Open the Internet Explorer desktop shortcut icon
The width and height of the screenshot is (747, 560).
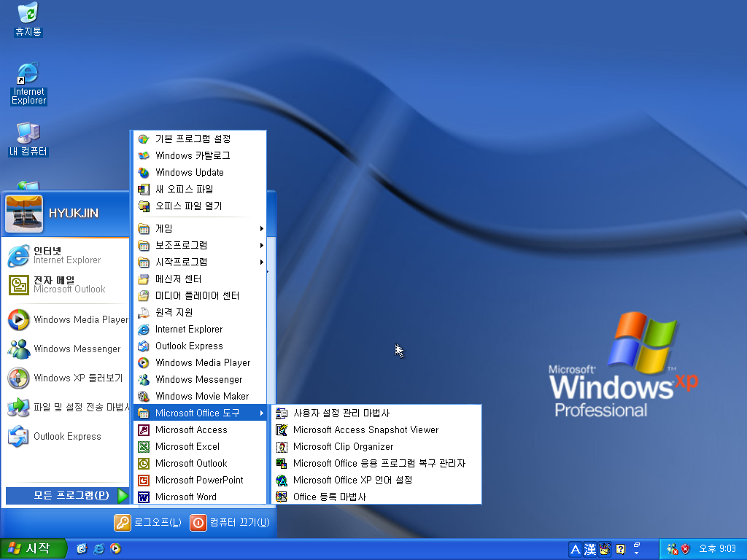coord(28,83)
